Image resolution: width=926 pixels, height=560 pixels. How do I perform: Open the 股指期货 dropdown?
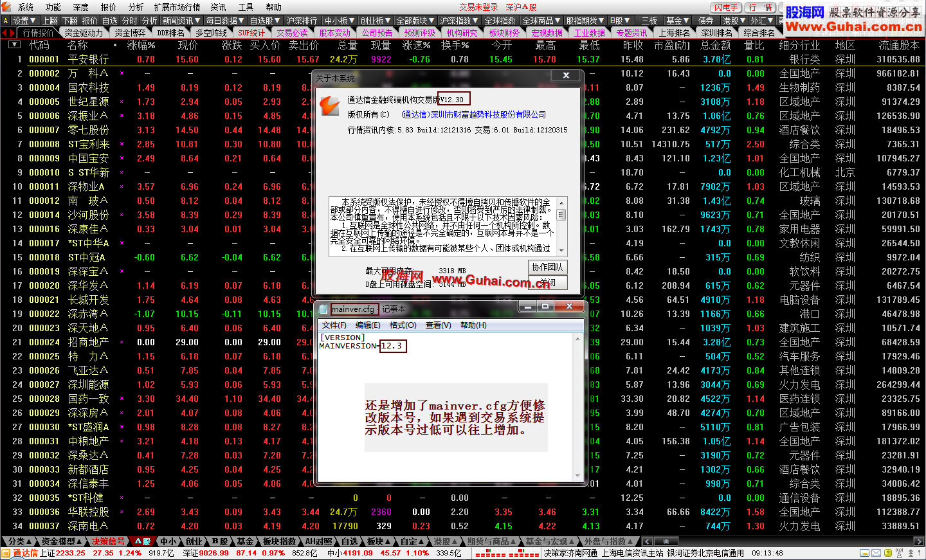tap(585, 21)
